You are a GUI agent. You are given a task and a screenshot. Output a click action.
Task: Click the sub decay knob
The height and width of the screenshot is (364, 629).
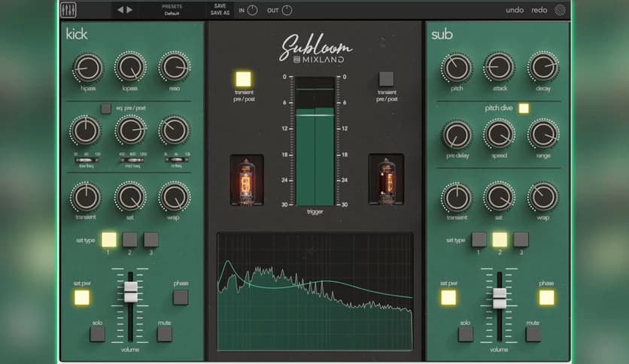pos(543,67)
